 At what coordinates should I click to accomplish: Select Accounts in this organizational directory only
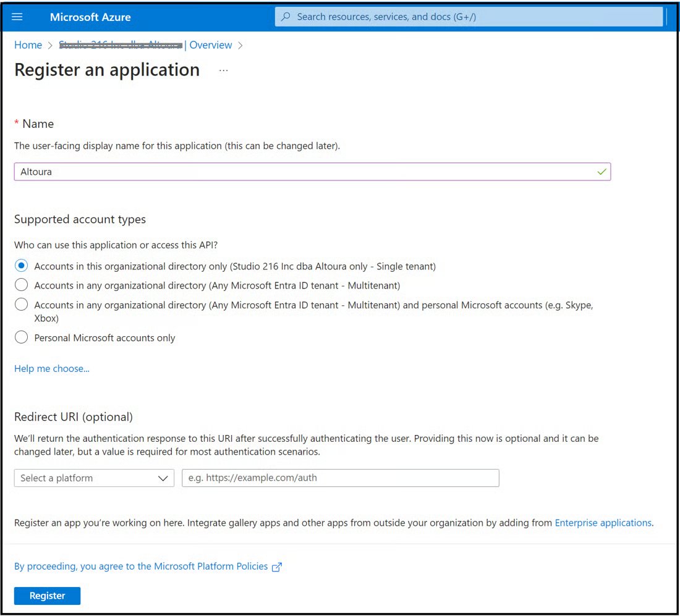(21, 265)
